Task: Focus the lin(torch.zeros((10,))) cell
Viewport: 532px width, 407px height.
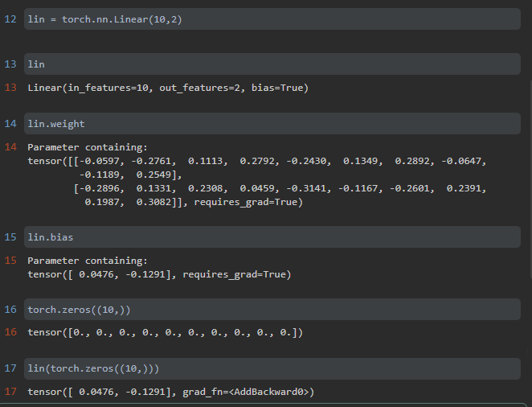Action: point(272,368)
